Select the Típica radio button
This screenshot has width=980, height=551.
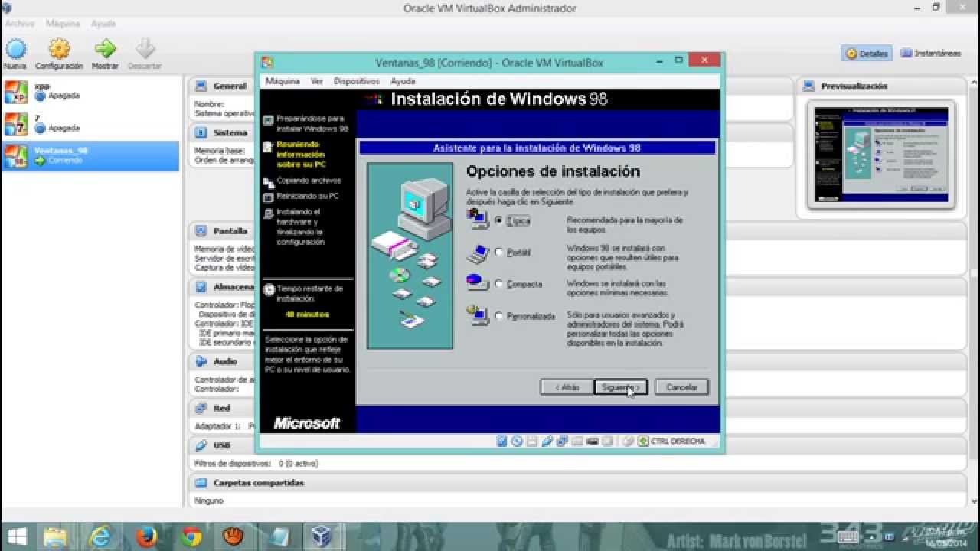[x=499, y=220]
